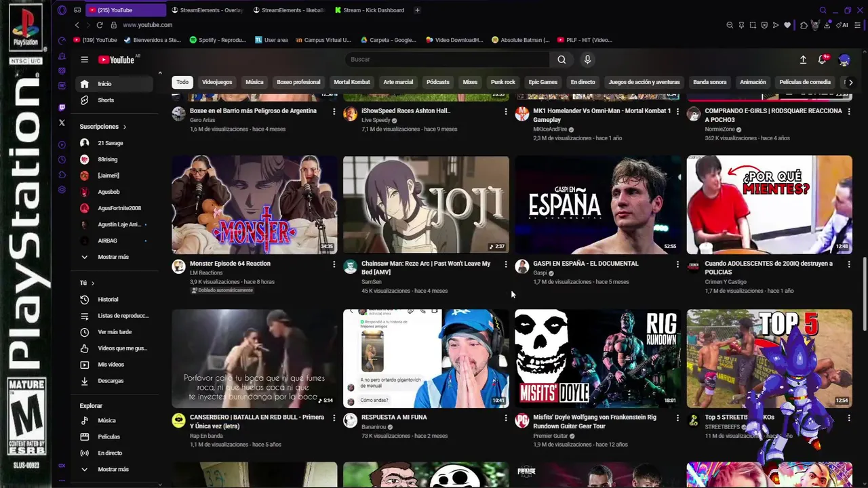The width and height of the screenshot is (868, 488).
Task: Open the 88rising subscription channel
Action: [x=114, y=159]
